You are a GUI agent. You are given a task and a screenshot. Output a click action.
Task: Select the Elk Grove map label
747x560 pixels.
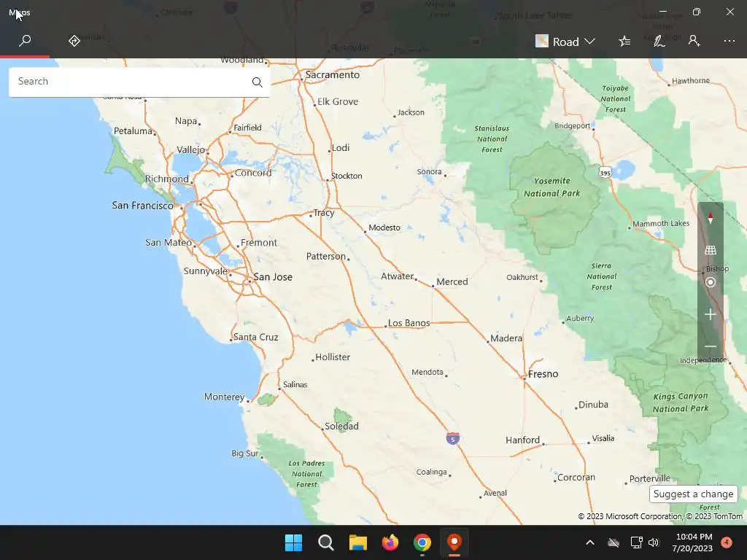coord(338,101)
